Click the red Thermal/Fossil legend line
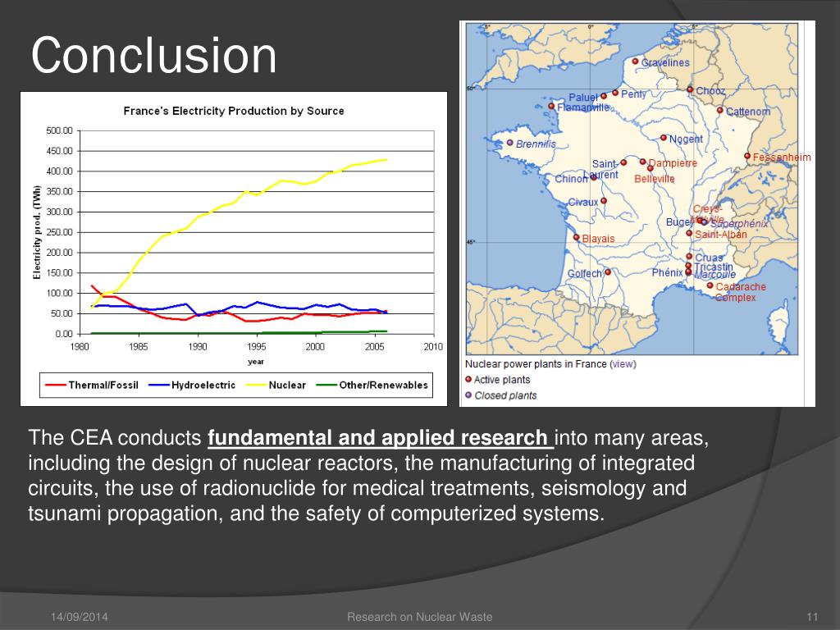The width and height of the screenshot is (840, 630). 55,385
